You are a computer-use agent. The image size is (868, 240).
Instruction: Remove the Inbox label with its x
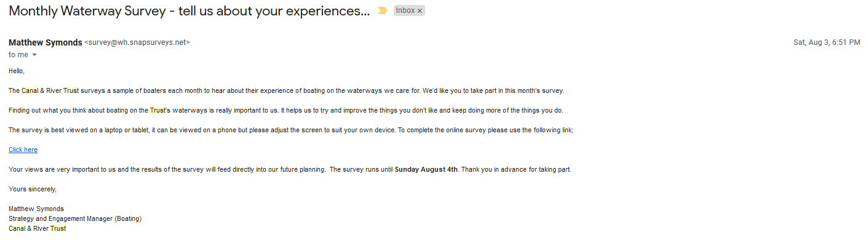pyautogui.click(x=420, y=11)
